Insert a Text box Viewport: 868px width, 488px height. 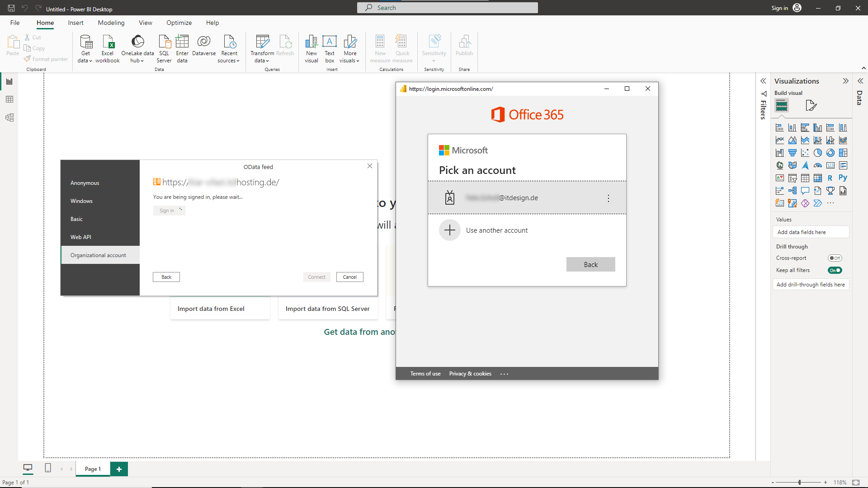point(330,49)
